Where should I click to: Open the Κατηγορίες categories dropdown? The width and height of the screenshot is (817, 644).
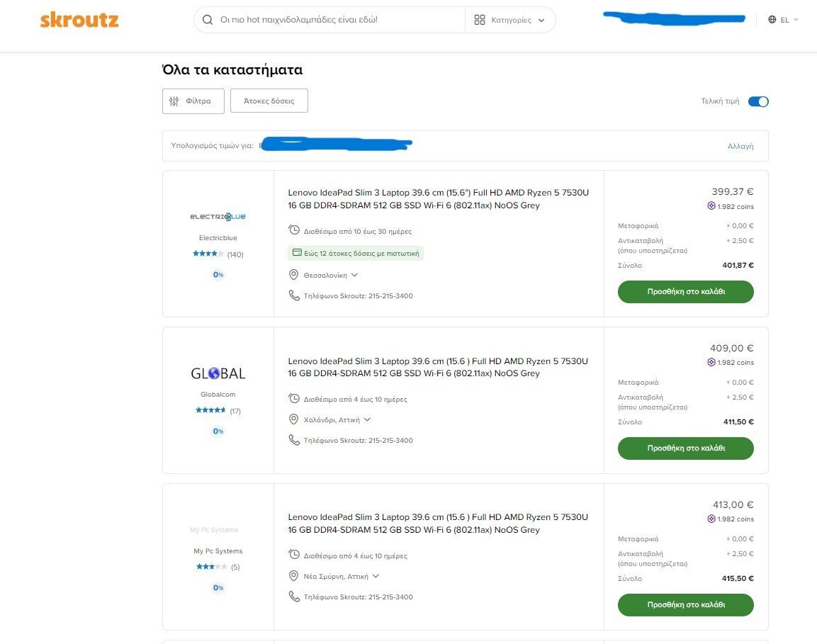click(509, 20)
